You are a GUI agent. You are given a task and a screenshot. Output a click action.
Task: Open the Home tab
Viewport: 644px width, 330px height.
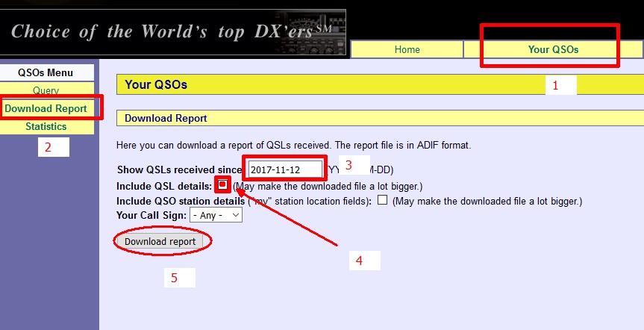pos(407,49)
